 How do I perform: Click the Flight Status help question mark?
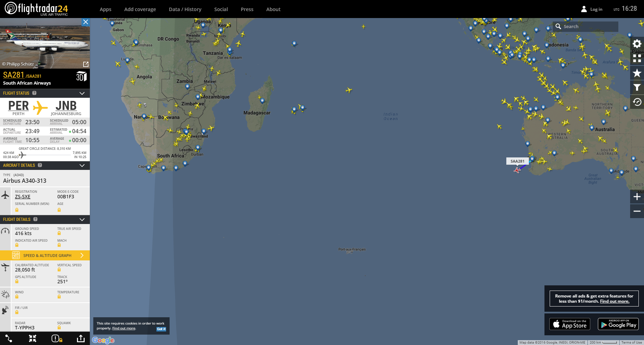tap(34, 93)
